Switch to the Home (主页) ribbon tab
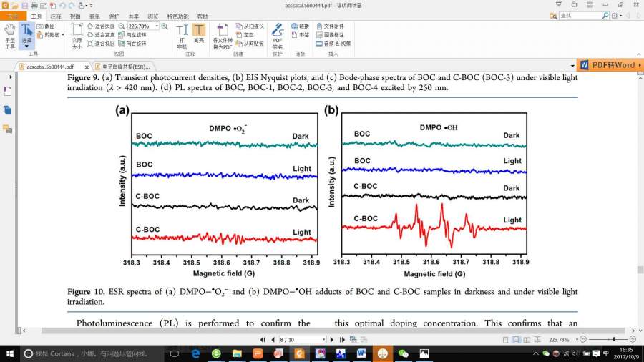 pos(36,16)
